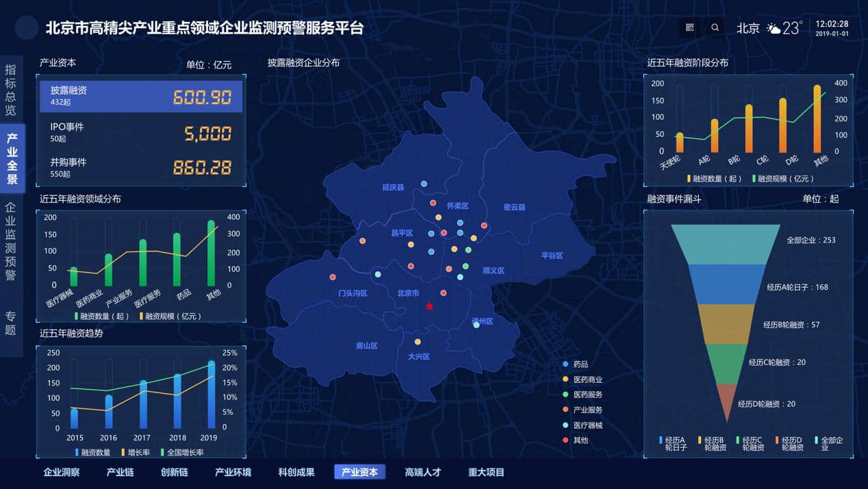The image size is (868, 489).
Task: Select the 并购事件 860.28 row
Action: coord(141,167)
